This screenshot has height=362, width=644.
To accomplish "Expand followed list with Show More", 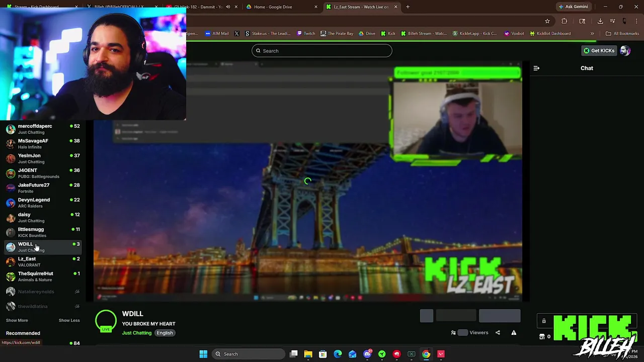I will click(x=17, y=320).
